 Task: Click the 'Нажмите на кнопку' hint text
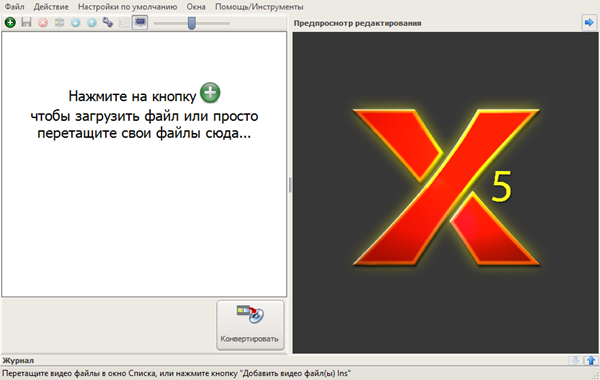[132, 96]
